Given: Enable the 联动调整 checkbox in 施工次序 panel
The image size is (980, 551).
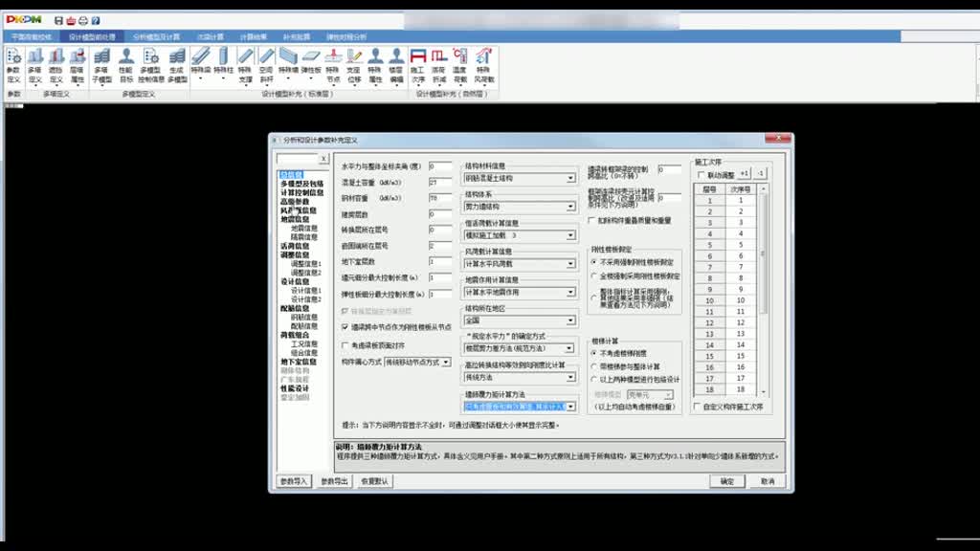Looking at the screenshot, I should click(x=699, y=174).
